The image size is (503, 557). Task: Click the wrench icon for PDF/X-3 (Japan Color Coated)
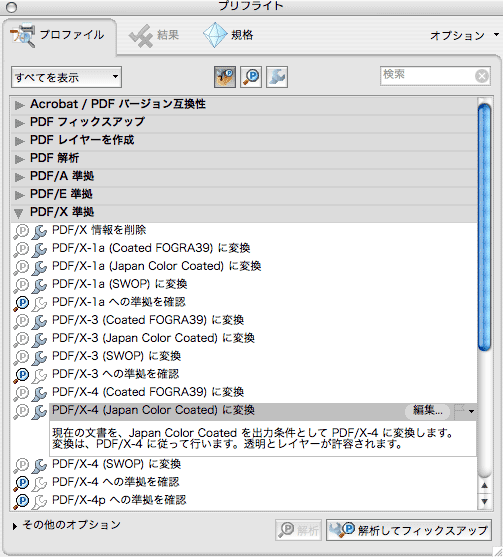click(39, 340)
